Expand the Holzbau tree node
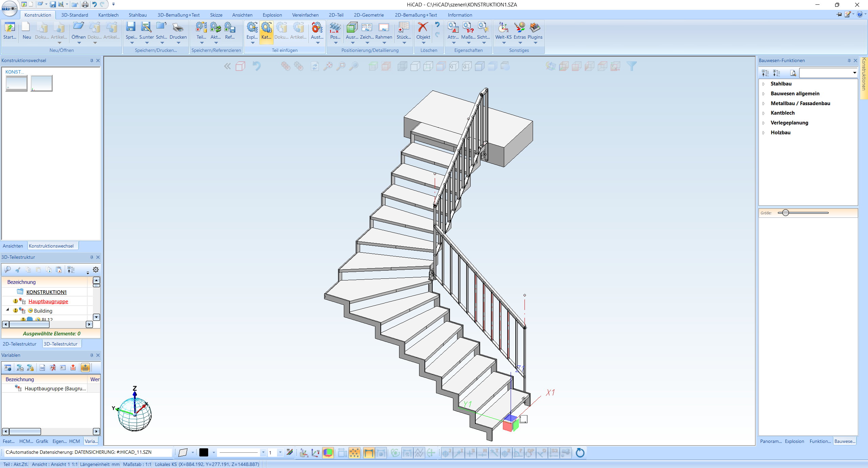Image resolution: width=868 pixels, height=468 pixels. [x=764, y=133]
